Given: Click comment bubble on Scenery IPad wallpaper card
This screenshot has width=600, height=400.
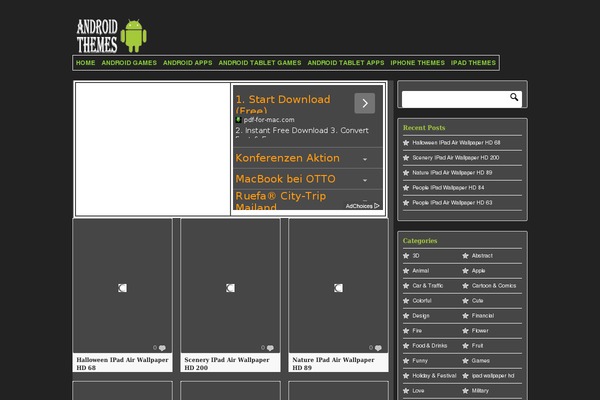Looking at the screenshot, I should (270, 348).
